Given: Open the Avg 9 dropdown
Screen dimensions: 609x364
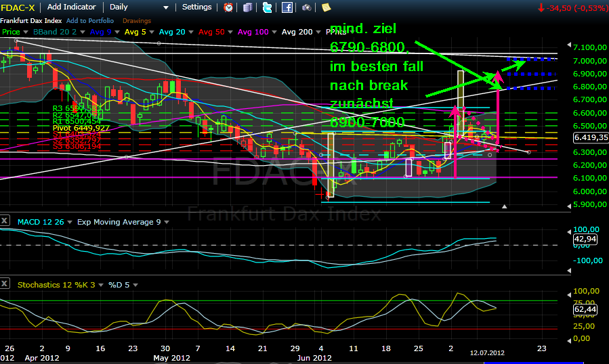Looking at the screenshot, I should [x=117, y=32].
